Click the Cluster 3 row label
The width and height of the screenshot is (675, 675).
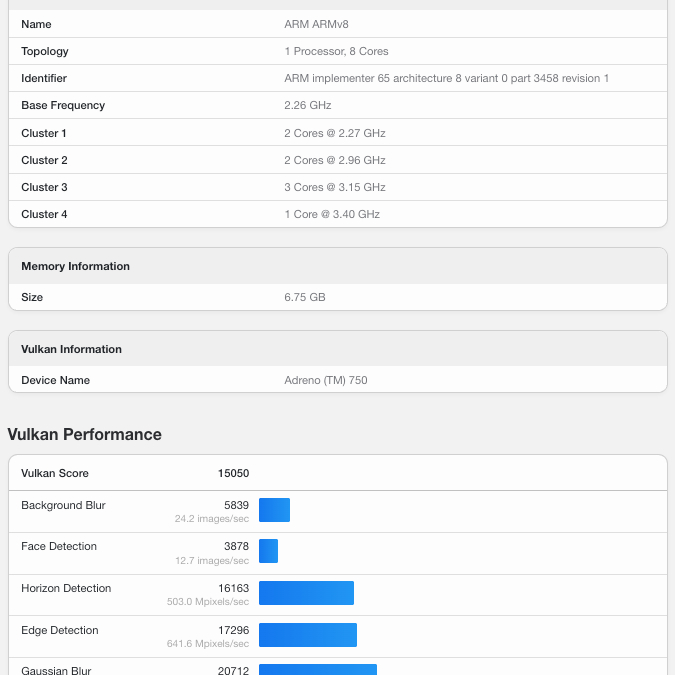[45, 187]
